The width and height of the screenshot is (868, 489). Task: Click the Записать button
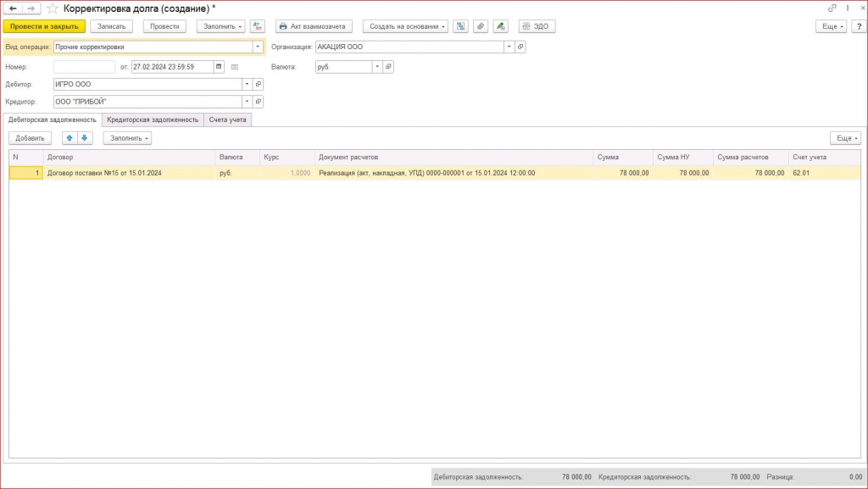tap(111, 26)
